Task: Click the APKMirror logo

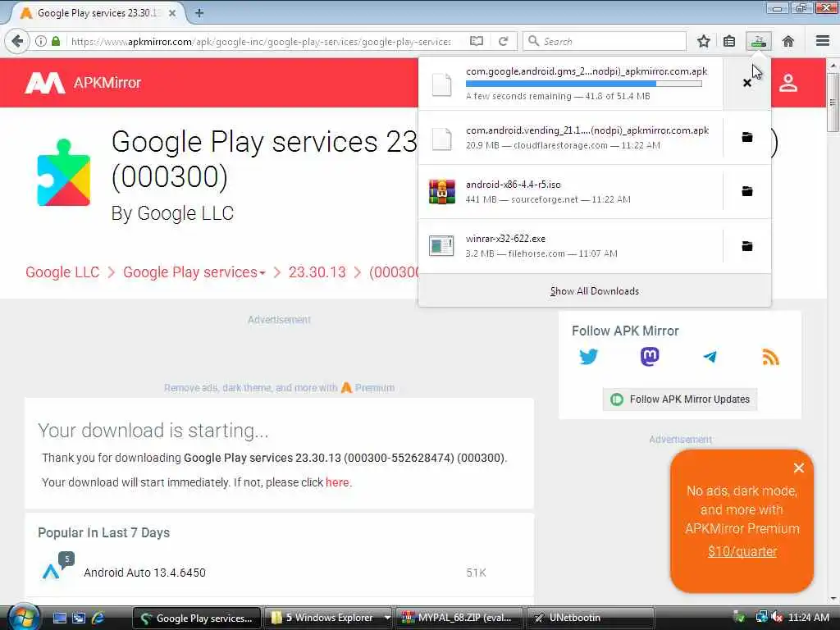Action: [83, 83]
